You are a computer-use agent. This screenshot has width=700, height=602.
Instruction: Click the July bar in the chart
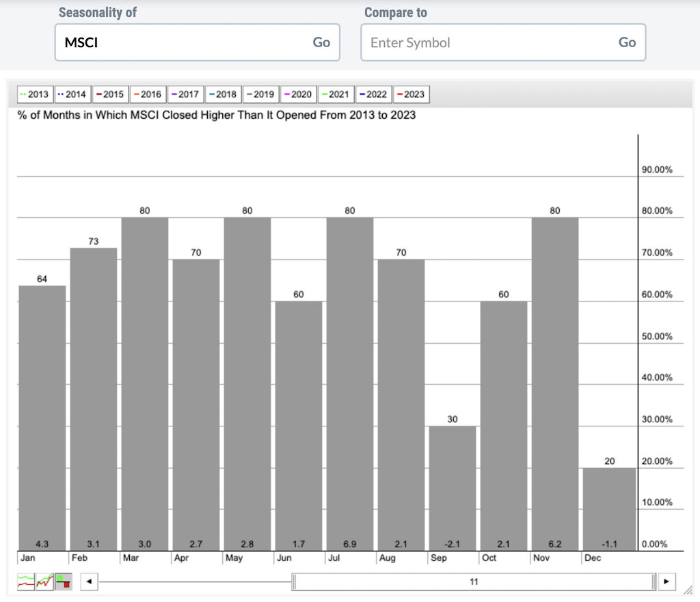[350, 384]
